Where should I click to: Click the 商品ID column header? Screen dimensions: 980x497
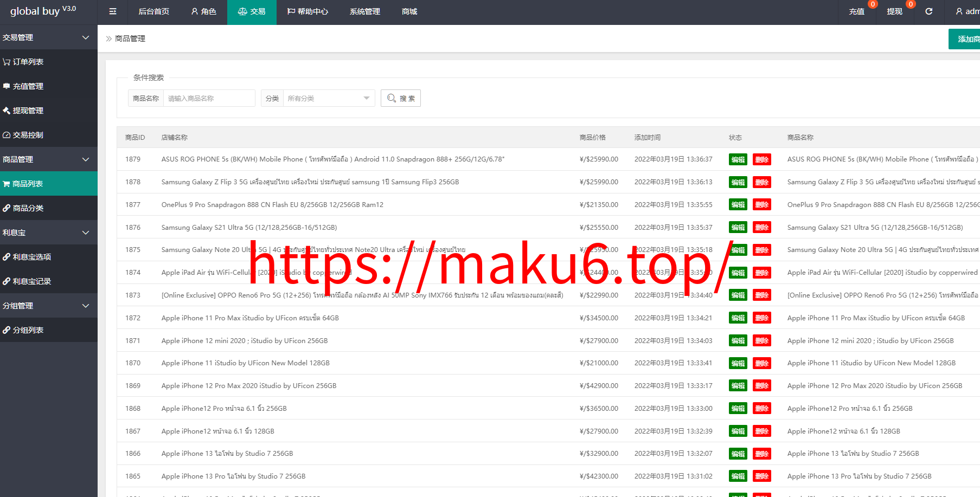point(135,138)
